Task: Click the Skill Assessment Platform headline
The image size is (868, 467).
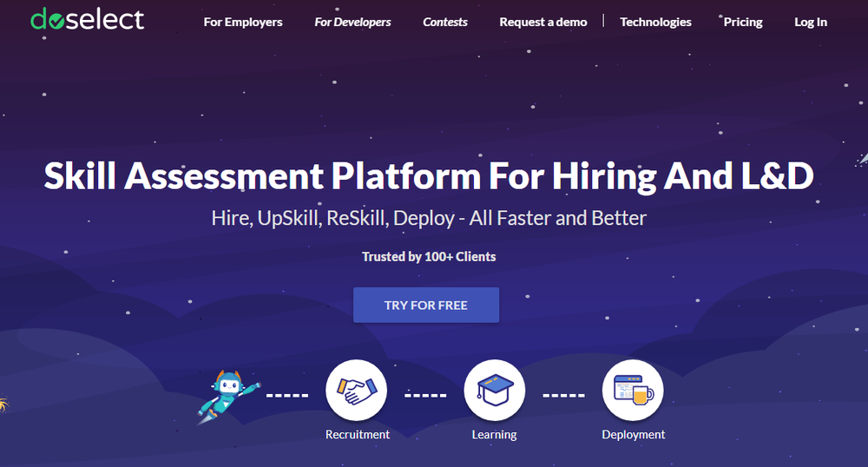Action: tap(429, 176)
